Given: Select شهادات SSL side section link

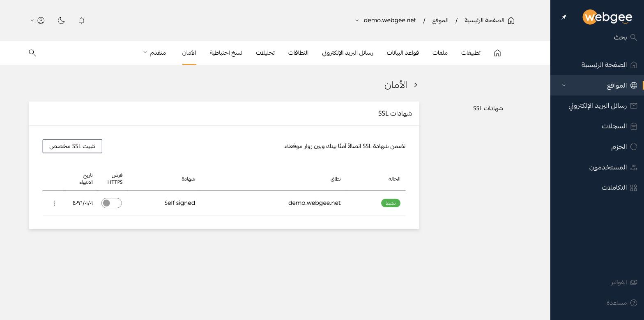Looking at the screenshot, I should tap(488, 109).
